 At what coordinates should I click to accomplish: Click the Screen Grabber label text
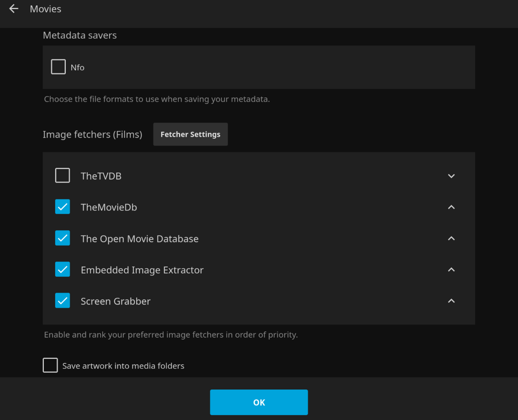[116, 301]
